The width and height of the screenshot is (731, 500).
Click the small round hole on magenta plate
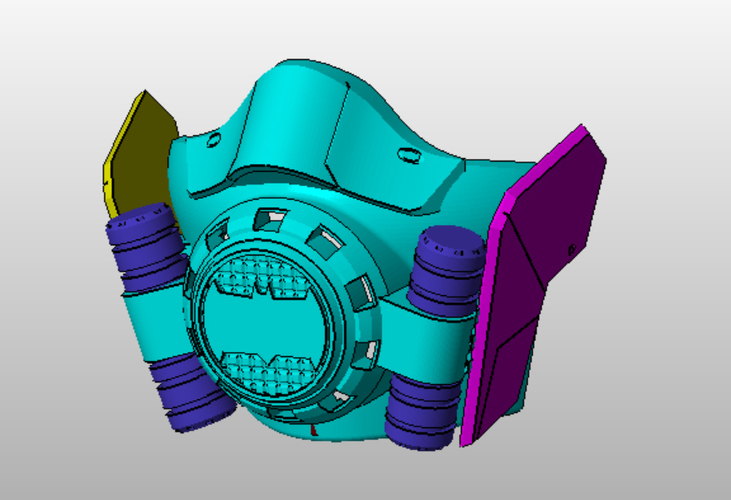[572, 250]
